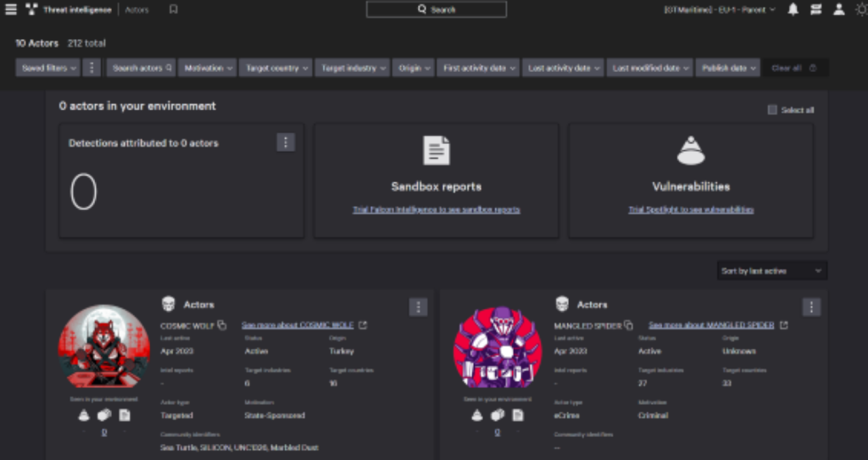
Task: Expand the Motivation filter
Action: click(207, 68)
